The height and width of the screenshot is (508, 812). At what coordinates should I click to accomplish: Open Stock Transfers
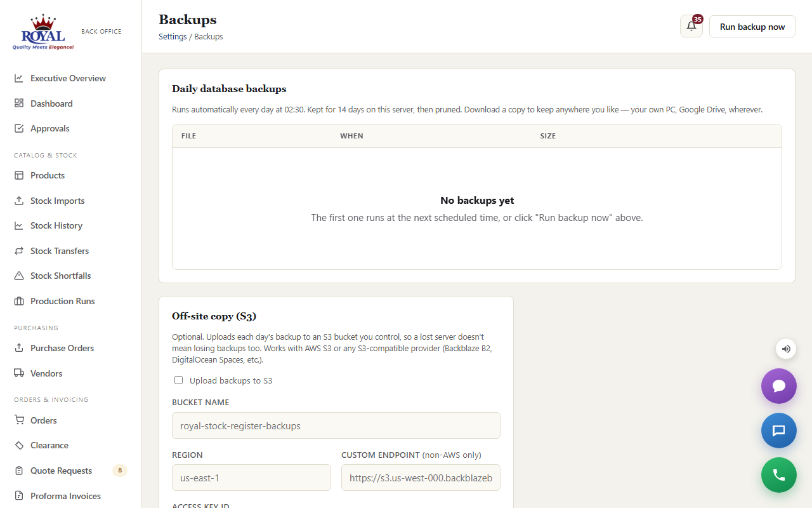pos(70,251)
